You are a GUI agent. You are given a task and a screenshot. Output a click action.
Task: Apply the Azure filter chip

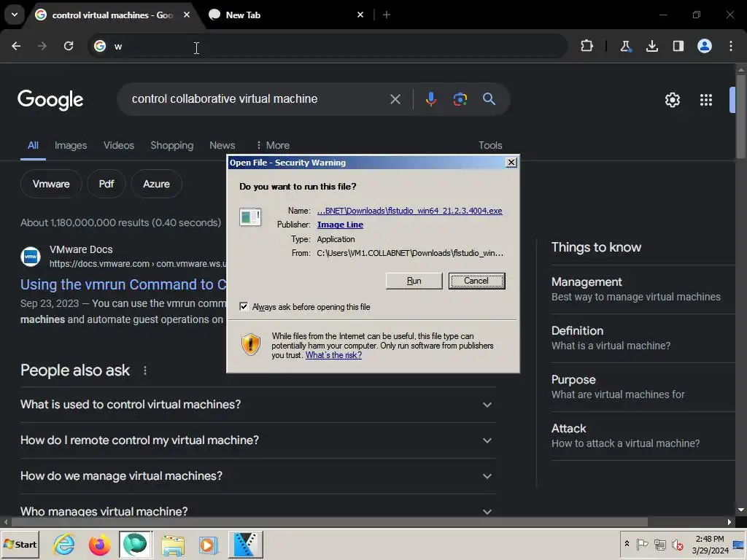(x=156, y=184)
